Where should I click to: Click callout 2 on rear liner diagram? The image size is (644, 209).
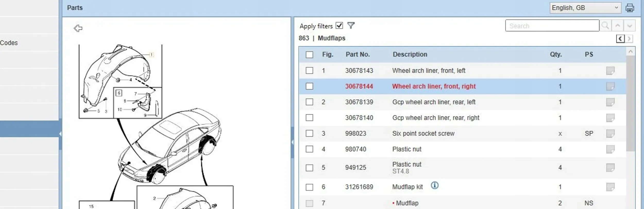154,198
